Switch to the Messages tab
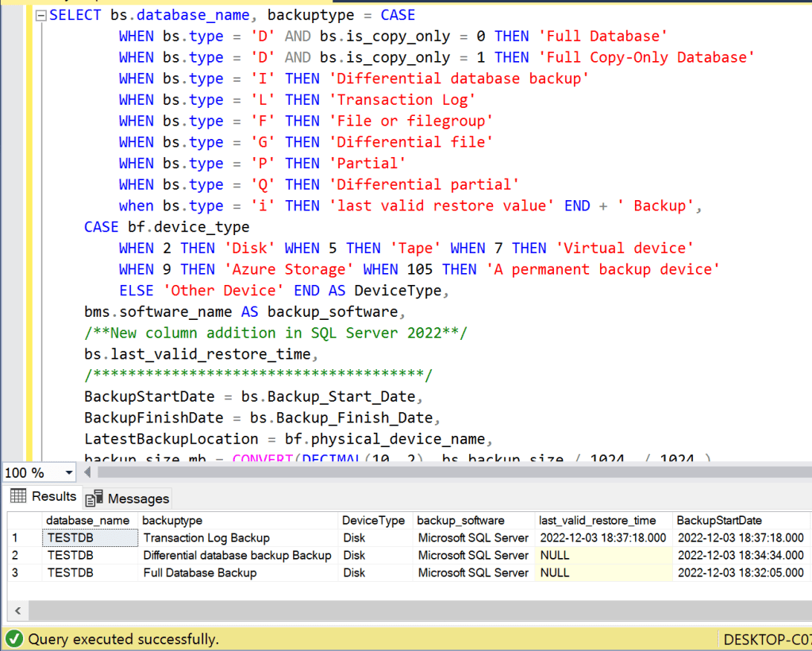 138,499
